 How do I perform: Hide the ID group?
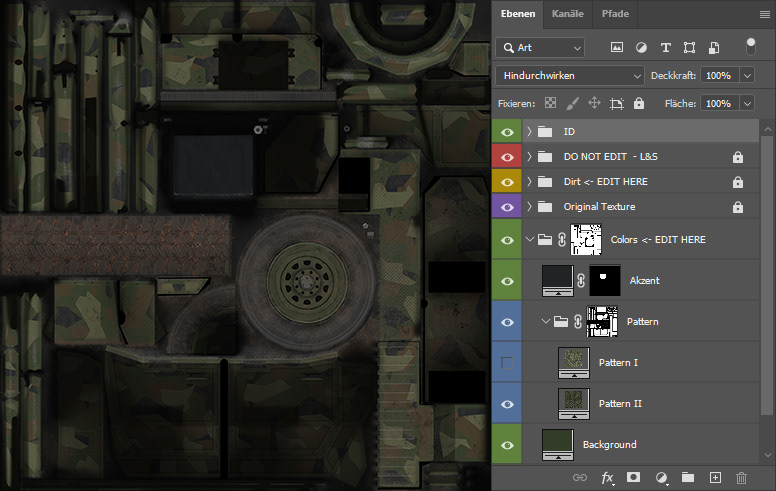click(507, 132)
